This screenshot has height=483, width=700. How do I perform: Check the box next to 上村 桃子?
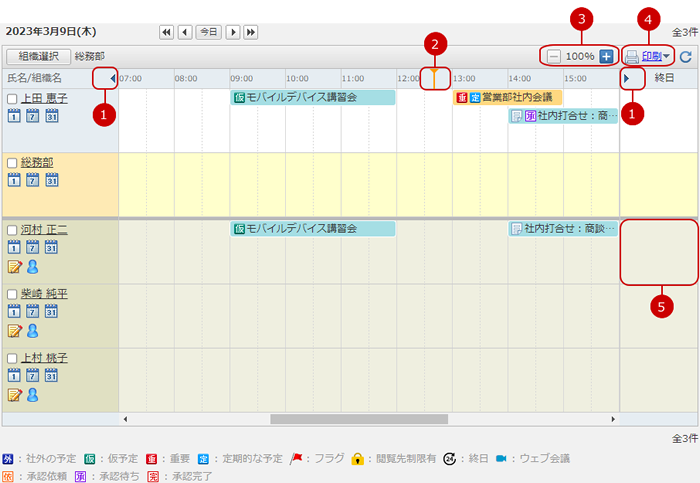(x=12, y=358)
